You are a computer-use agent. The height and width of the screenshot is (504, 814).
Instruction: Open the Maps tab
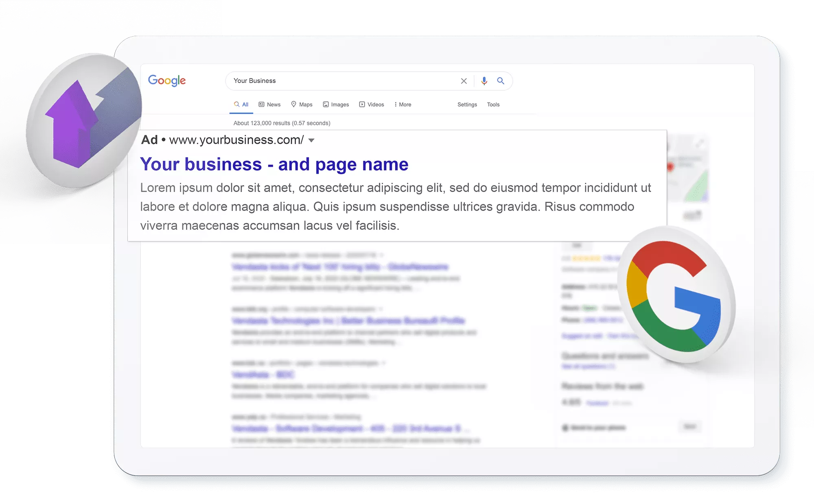point(302,105)
